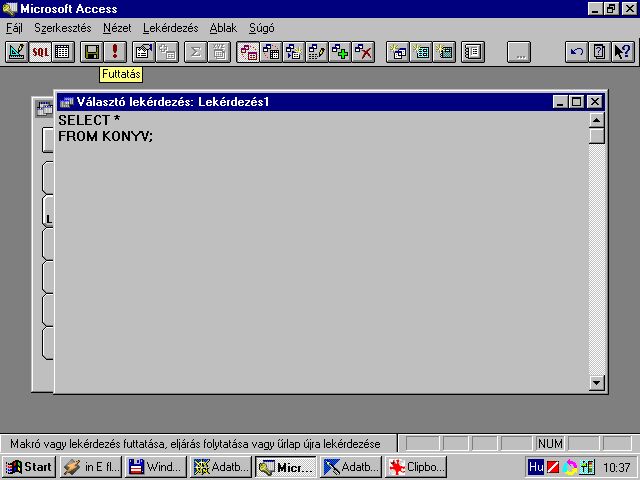The image size is (640, 480).
Task: Click the New Form toolbar icon
Action: pos(421,52)
